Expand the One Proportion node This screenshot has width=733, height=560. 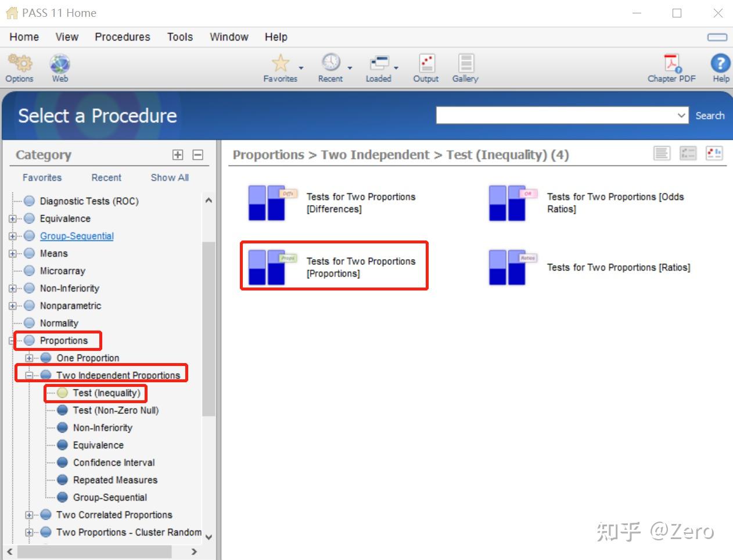[x=29, y=358]
